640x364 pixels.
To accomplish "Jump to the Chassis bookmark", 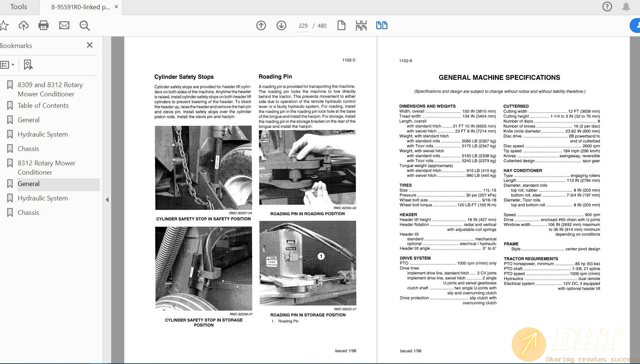I will tap(28, 148).
